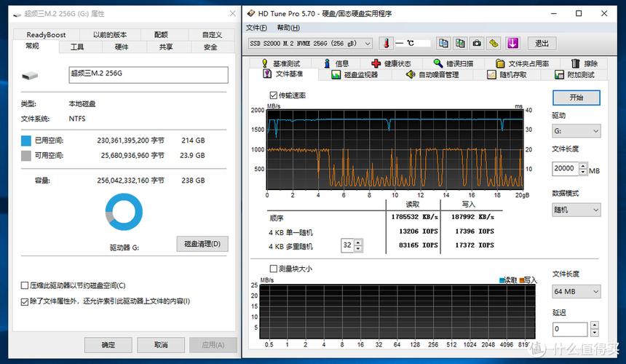Switch to the Customize (自定义) tab
This screenshot has height=364, width=626.
click(212, 35)
